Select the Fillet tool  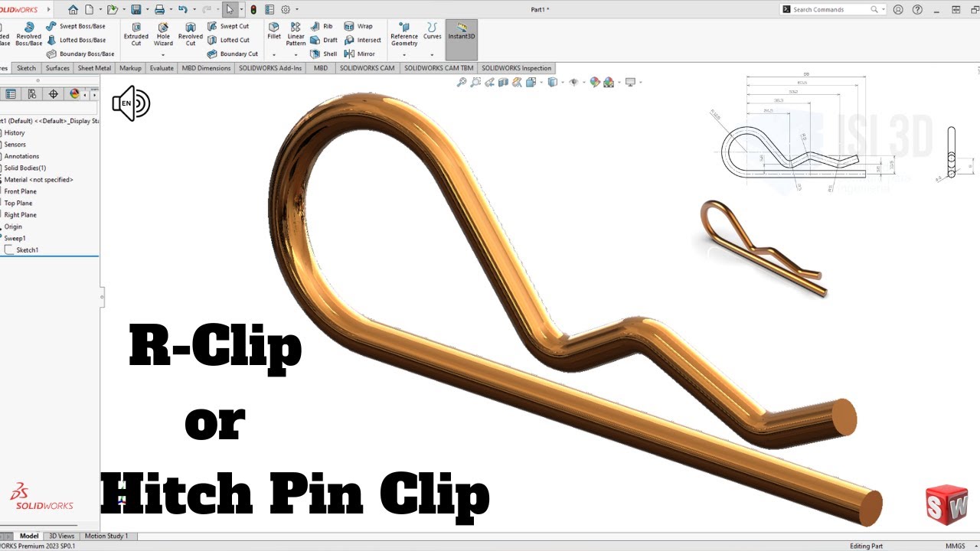(x=274, y=31)
